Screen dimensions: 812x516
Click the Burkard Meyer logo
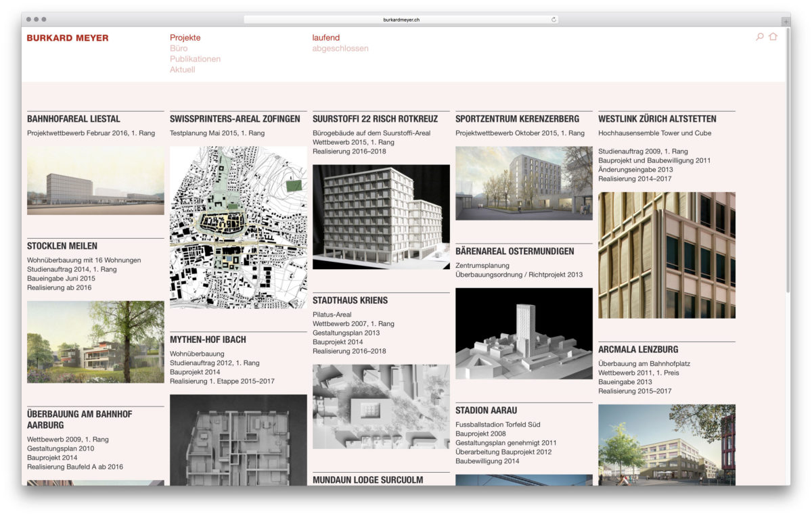68,38
